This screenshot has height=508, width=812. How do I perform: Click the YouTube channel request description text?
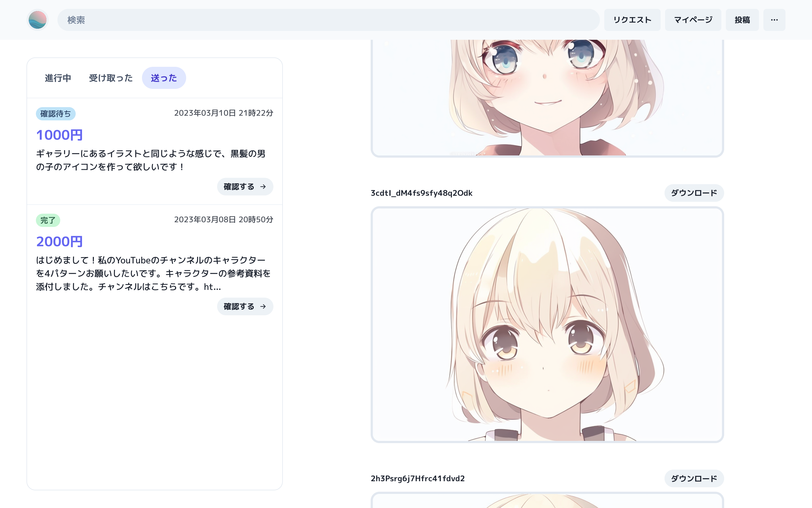pyautogui.click(x=153, y=273)
